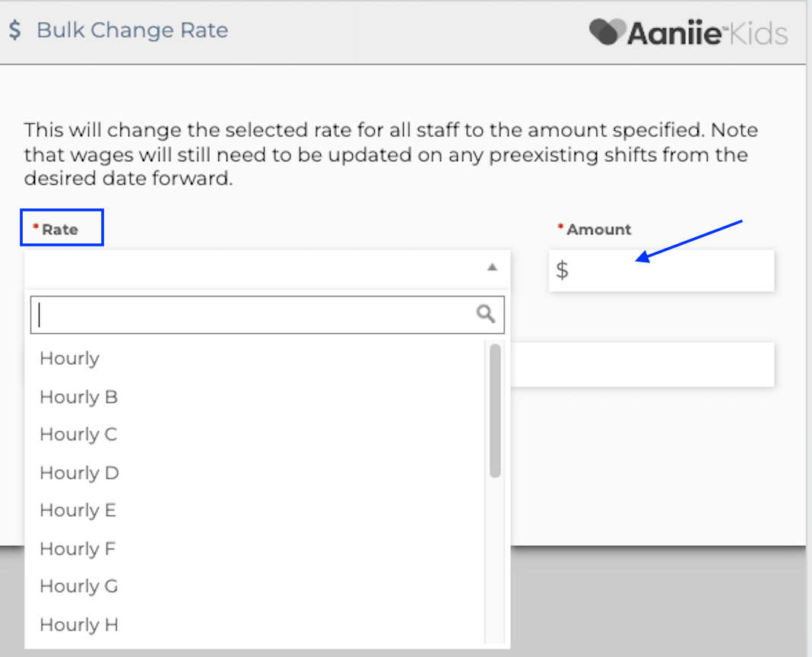Choose Hourly B from the list
The height and width of the screenshot is (657, 812).
(78, 397)
